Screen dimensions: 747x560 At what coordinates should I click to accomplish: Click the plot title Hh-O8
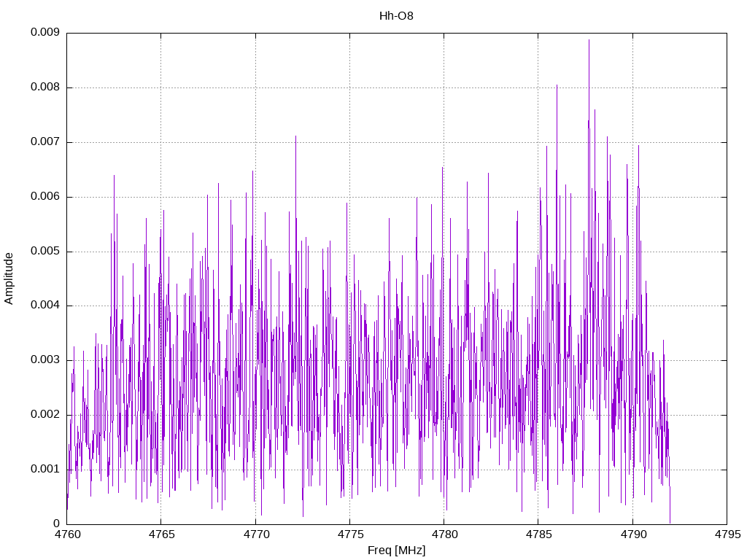(396, 16)
